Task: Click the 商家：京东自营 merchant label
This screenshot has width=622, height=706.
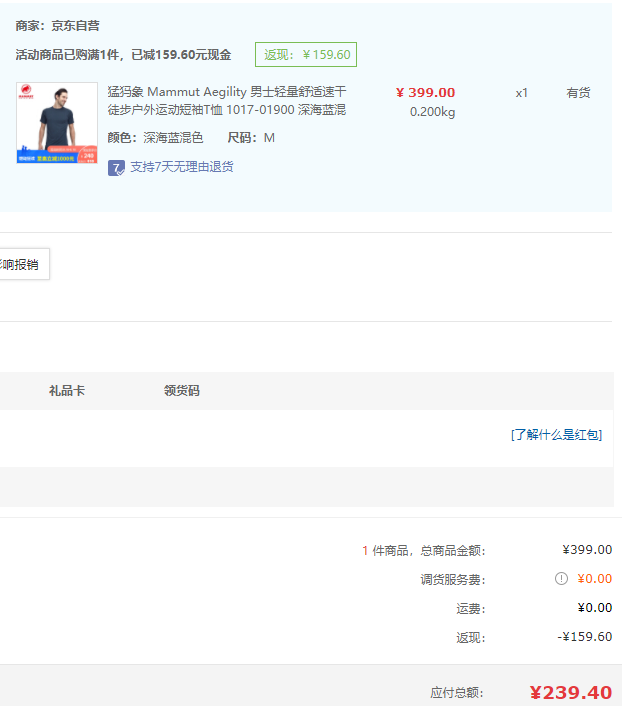Action: pyautogui.click(x=57, y=26)
